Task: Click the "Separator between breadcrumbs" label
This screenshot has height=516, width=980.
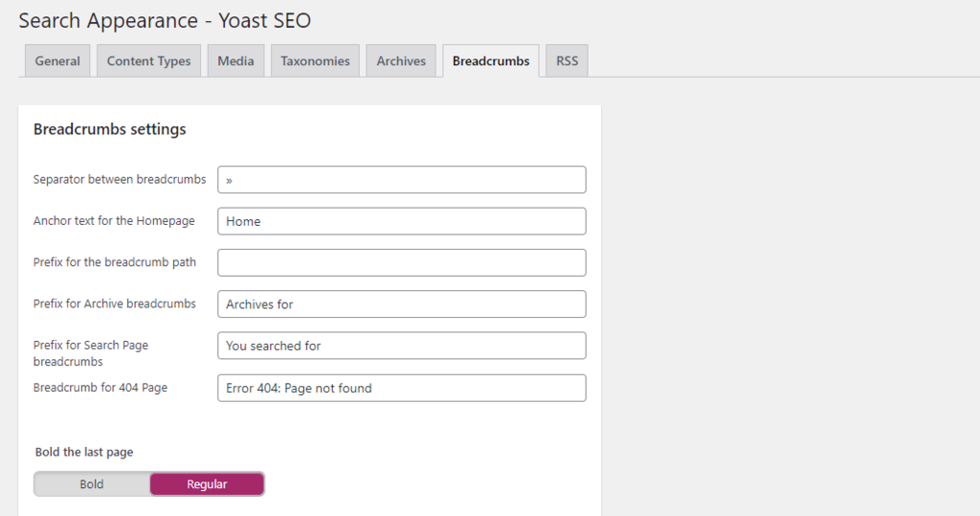Action: [x=120, y=179]
